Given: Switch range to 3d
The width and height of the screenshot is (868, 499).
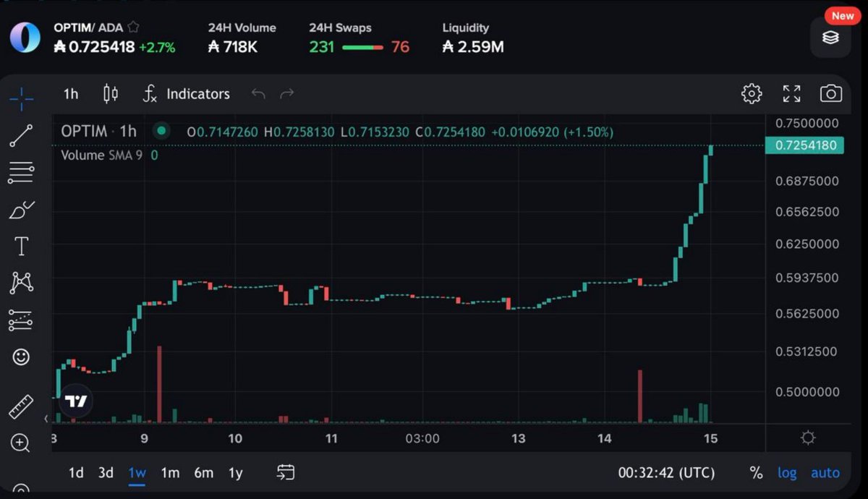Looking at the screenshot, I should pos(106,473).
